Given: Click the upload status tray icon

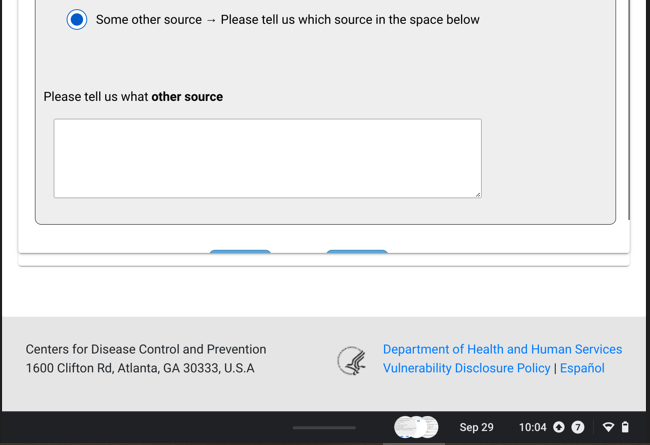Looking at the screenshot, I should (559, 427).
